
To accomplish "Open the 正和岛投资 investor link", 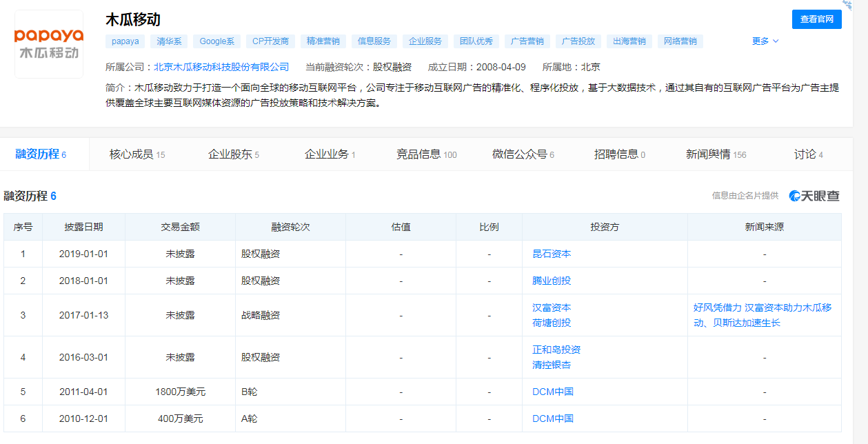I will pyautogui.click(x=556, y=350).
